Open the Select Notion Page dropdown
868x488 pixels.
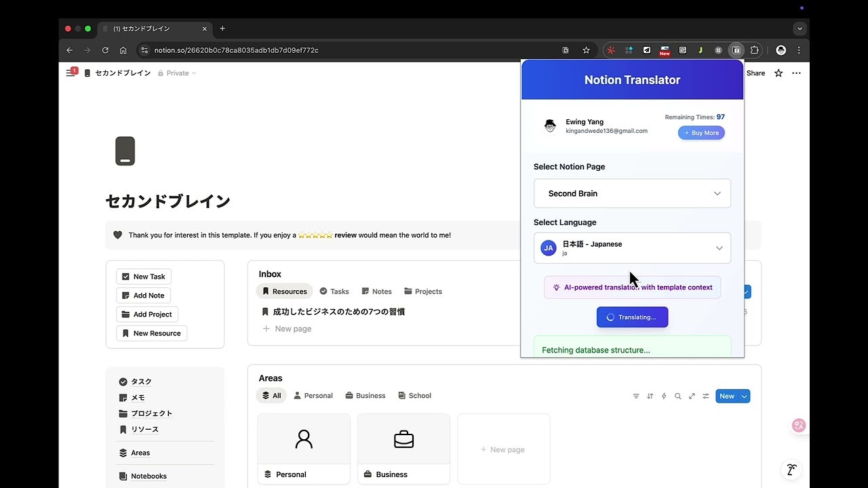click(632, 193)
